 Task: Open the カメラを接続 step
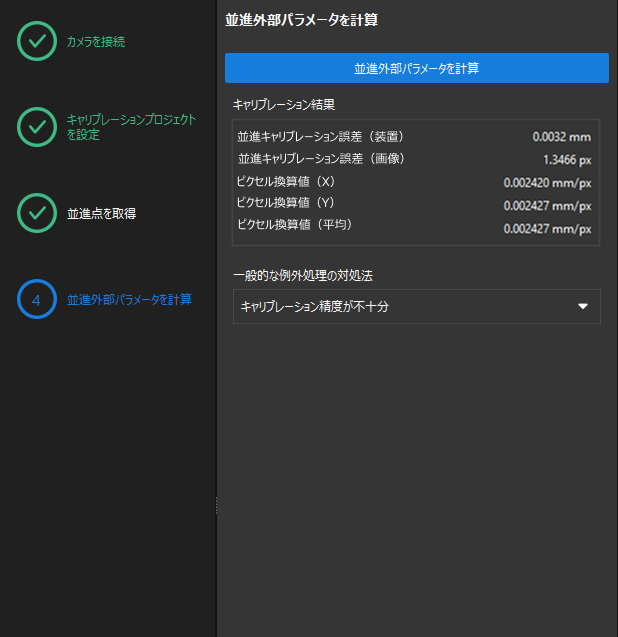pyautogui.click(x=96, y=41)
